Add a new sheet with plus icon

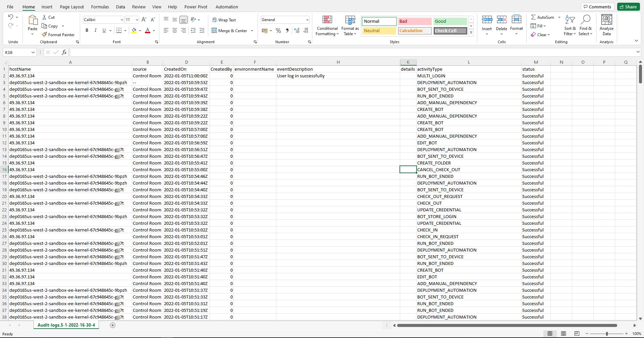coord(113,325)
